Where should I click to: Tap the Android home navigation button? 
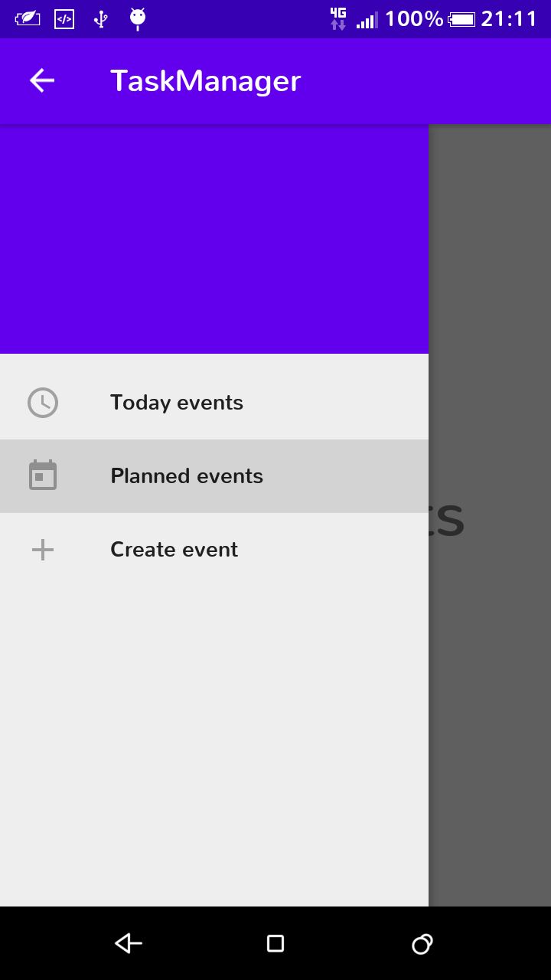click(x=275, y=943)
